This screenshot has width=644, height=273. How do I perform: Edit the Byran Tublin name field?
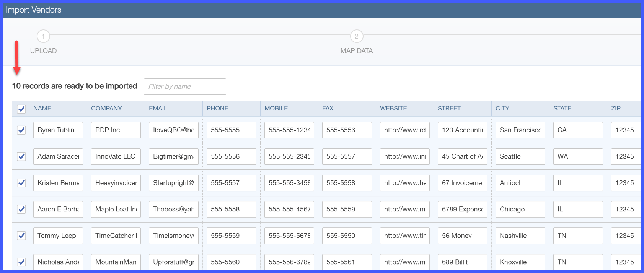[x=58, y=130]
